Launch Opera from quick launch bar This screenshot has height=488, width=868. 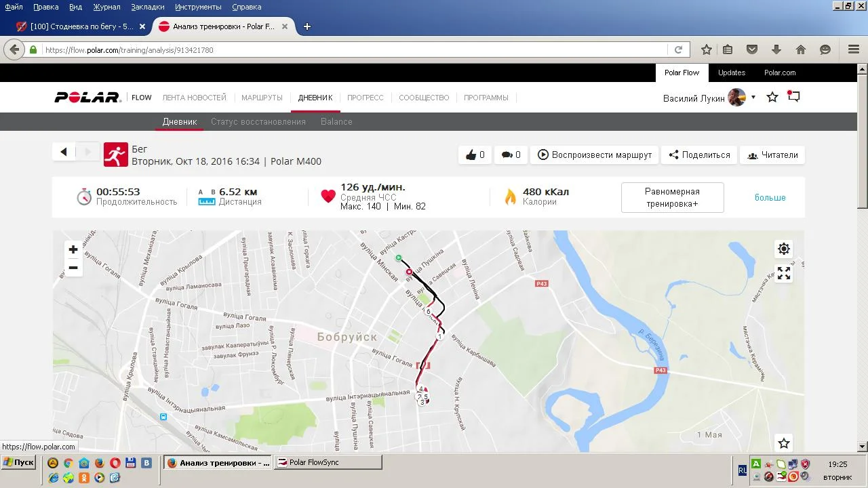click(115, 463)
